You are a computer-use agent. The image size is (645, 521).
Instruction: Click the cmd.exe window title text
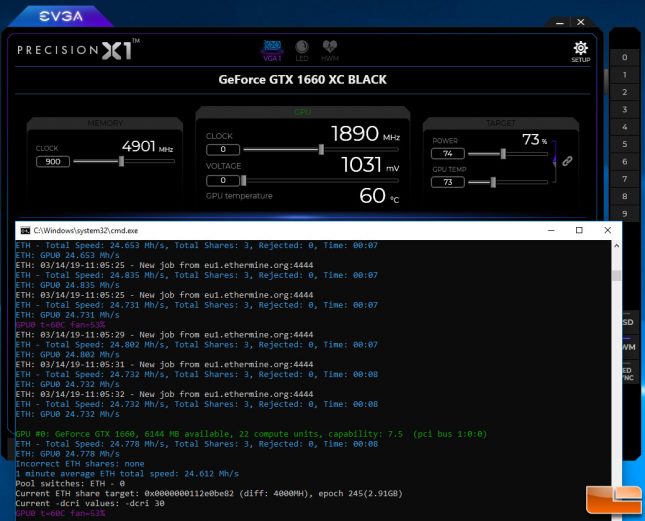[86, 231]
